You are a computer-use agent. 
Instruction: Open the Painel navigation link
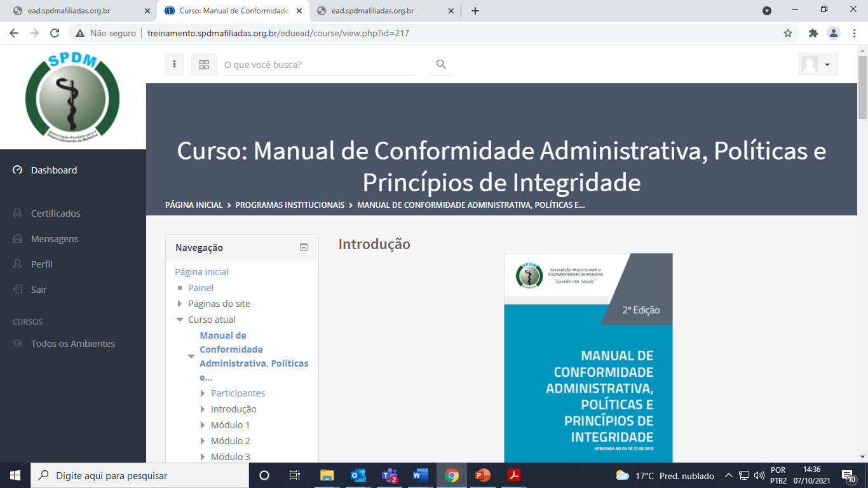tap(201, 288)
